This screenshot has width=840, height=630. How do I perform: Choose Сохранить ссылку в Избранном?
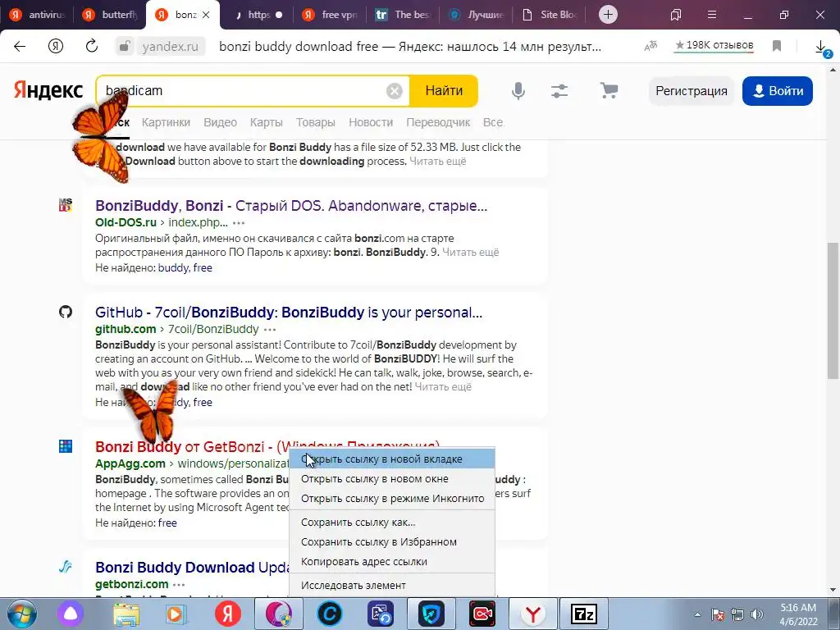(391, 542)
